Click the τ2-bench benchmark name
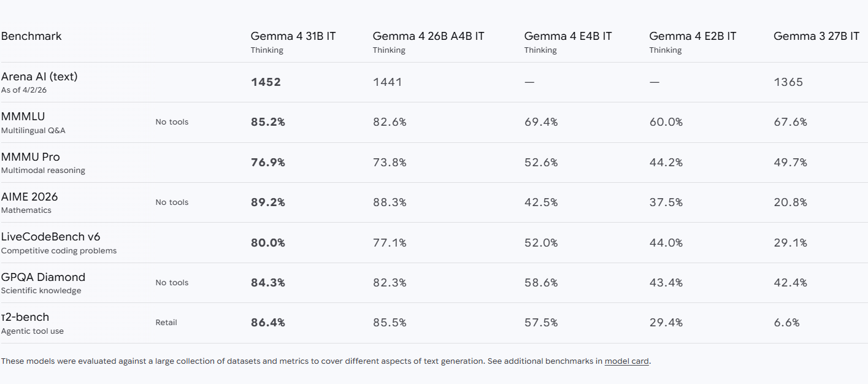The height and width of the screenshot is (384, 868). click(x=25, y=317)
